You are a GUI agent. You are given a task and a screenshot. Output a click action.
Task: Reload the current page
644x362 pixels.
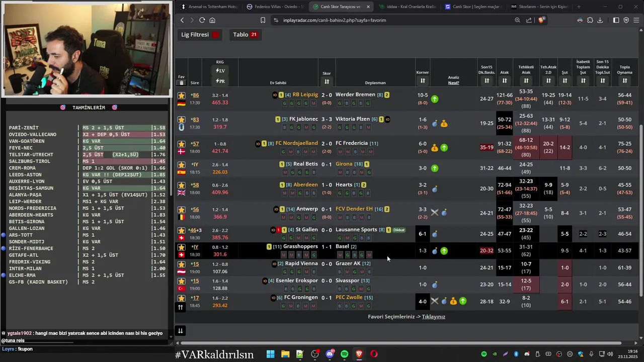pyautogui.click(x=202, y=20)
